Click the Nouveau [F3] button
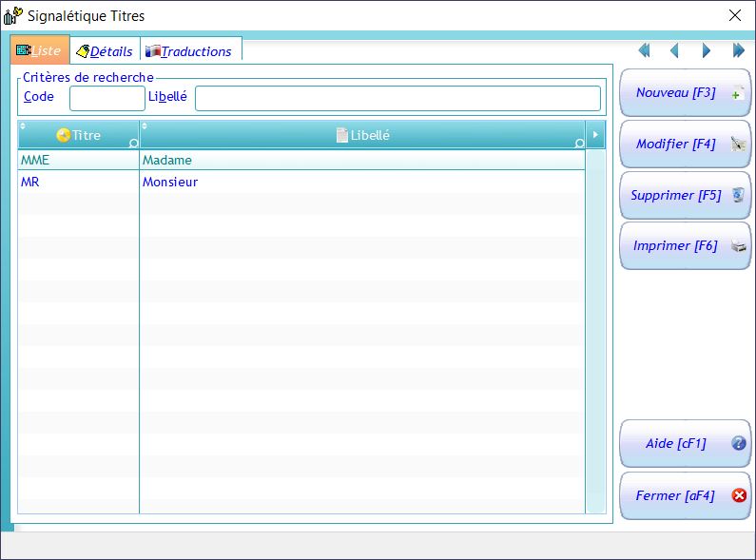The height and width of the screenshot is (560, 756). pos(685,92)
